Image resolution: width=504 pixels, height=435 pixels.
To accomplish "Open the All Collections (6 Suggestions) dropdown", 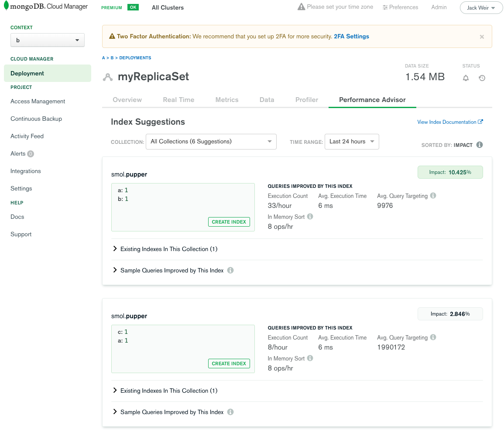I will coord(211,142).
